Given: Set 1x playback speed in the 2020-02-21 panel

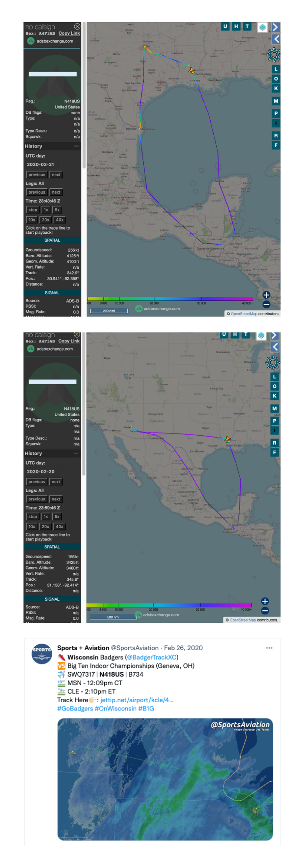Looking at the screenshot, I should pyautogui.click(x=46, y=210).
